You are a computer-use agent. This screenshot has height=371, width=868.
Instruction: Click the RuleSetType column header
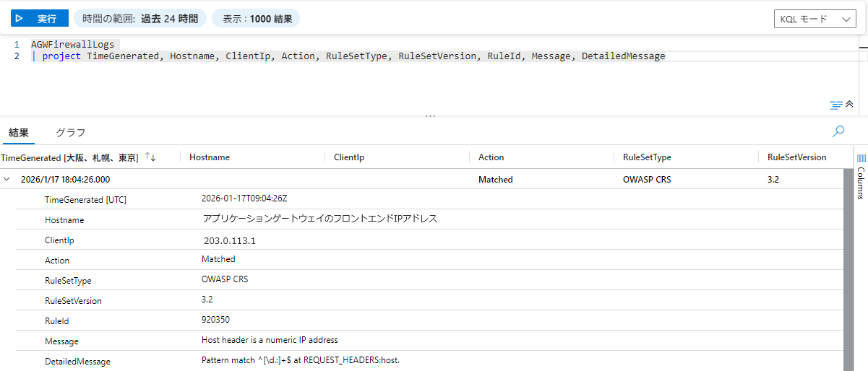coord(647,157)
